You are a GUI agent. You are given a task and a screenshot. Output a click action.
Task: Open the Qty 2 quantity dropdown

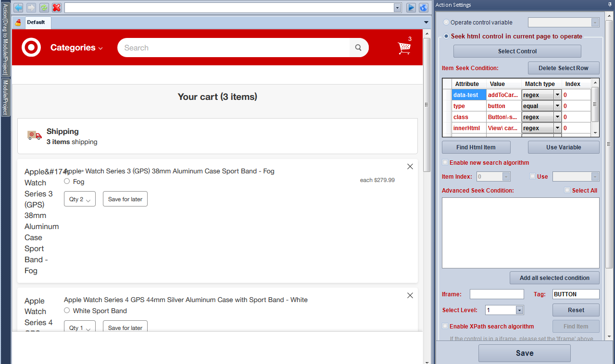pyautogui.click(x=80, y=199)
